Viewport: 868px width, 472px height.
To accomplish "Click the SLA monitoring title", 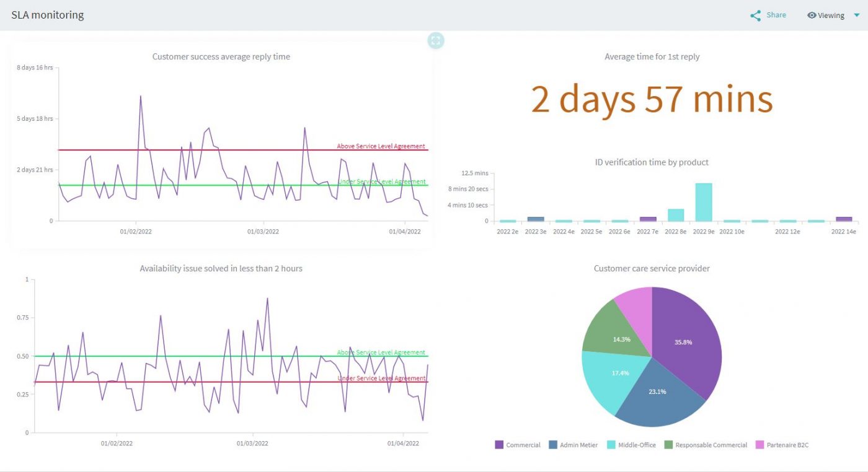I will [47, 15].
